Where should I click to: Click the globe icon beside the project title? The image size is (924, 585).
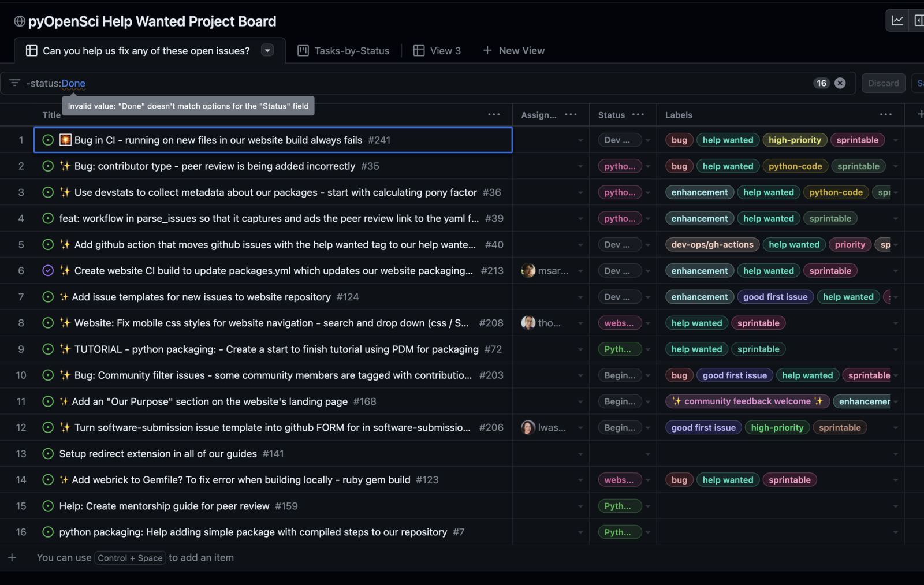[20, 21]
